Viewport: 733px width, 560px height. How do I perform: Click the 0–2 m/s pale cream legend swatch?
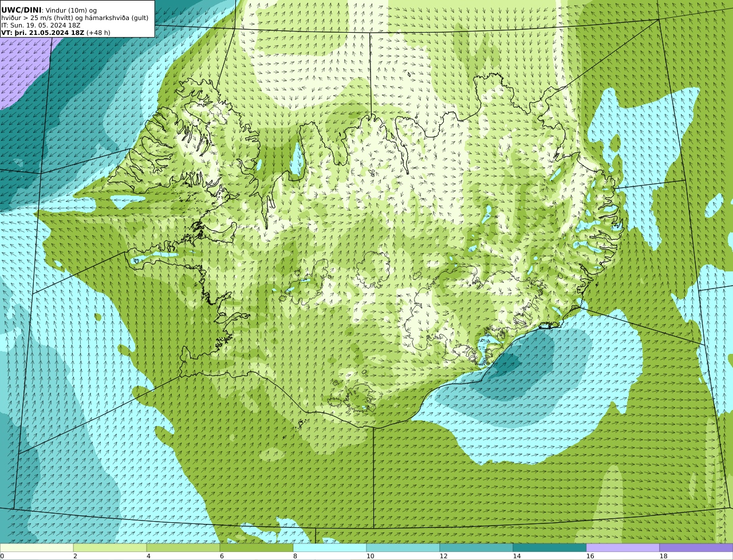[x=37, y=548]
